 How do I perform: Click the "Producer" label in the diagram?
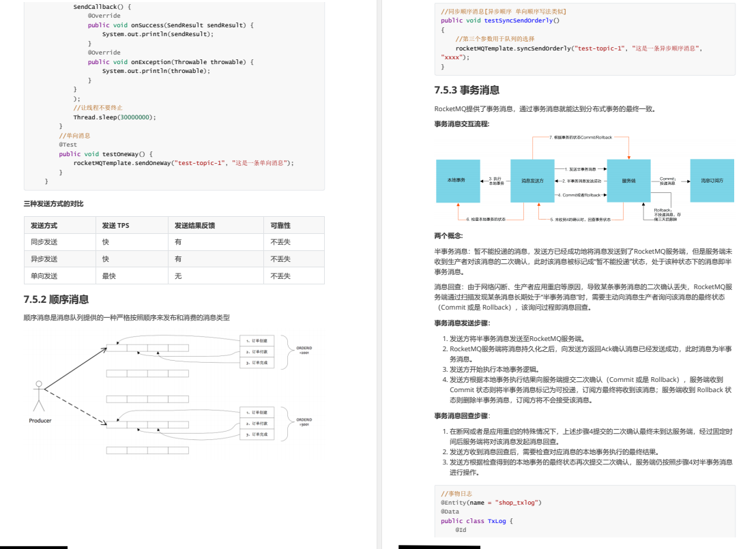coord(40,421)
